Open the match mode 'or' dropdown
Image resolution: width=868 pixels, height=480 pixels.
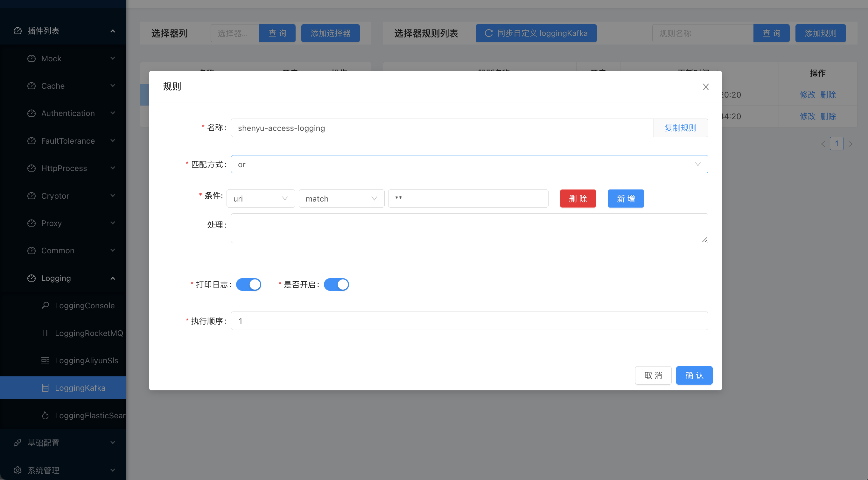[469, 164]
